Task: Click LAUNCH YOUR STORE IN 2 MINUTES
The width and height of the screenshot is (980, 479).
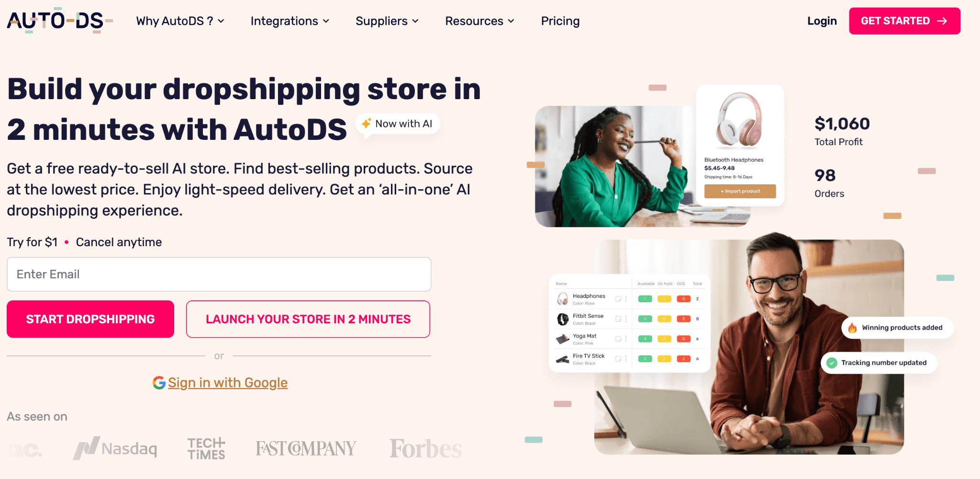Action: pyautogui.click(x=308, y=319)
